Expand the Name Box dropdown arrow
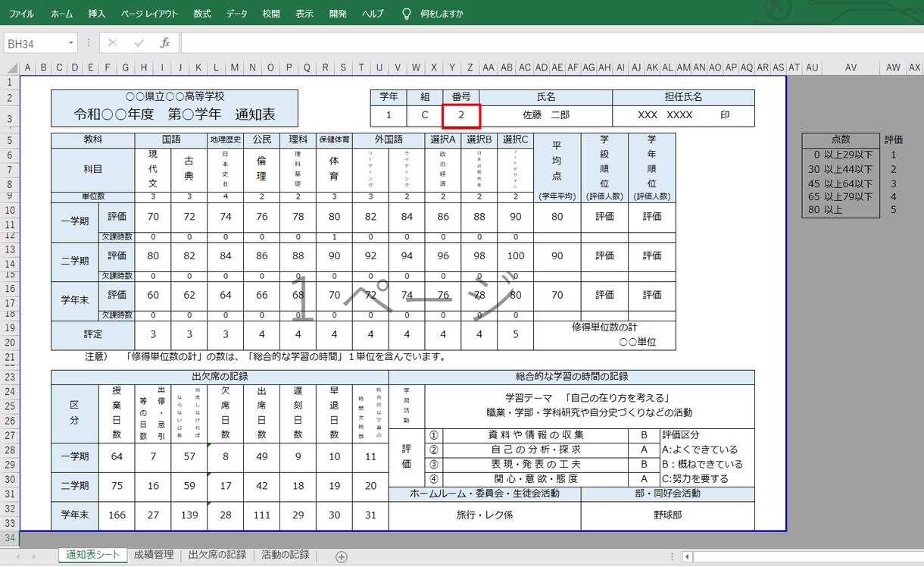The image size is (924, 567). [71, 43]
